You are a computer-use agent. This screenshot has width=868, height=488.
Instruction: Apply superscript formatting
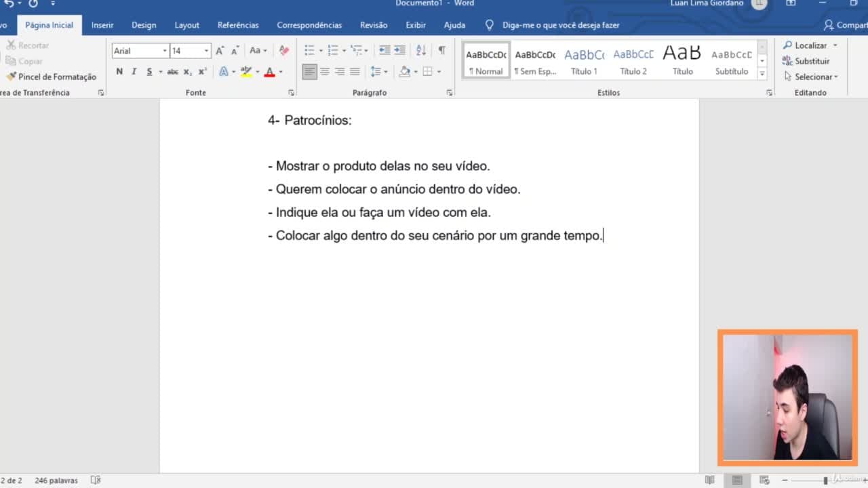pos(203,72)
